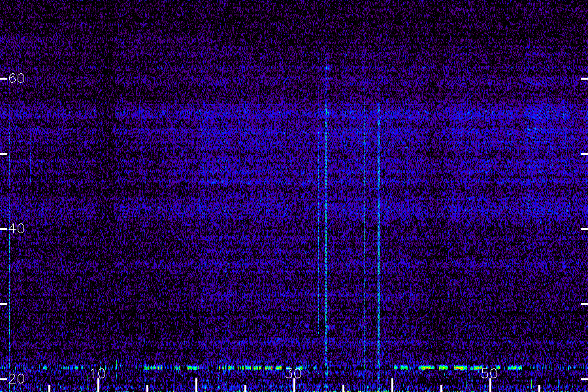Click the "50" label on the horizontal axis
Viewport: 588px width, 392px height.
coord(489,373)
